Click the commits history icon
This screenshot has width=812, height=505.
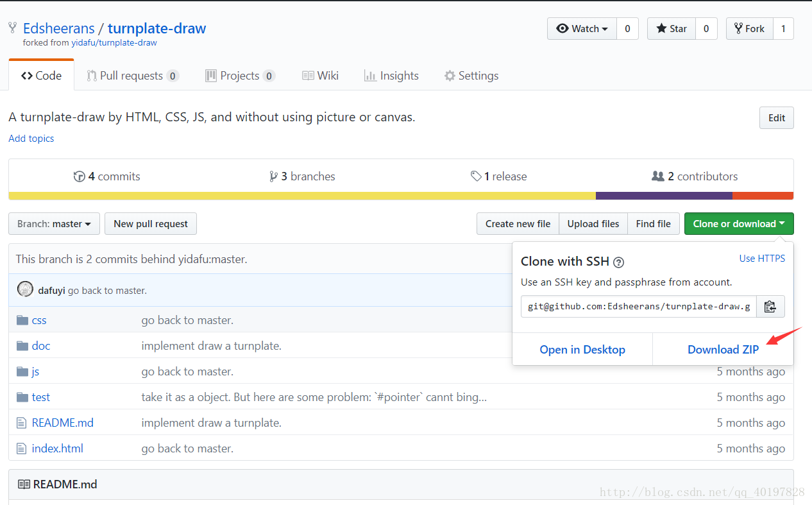[80, 176]
